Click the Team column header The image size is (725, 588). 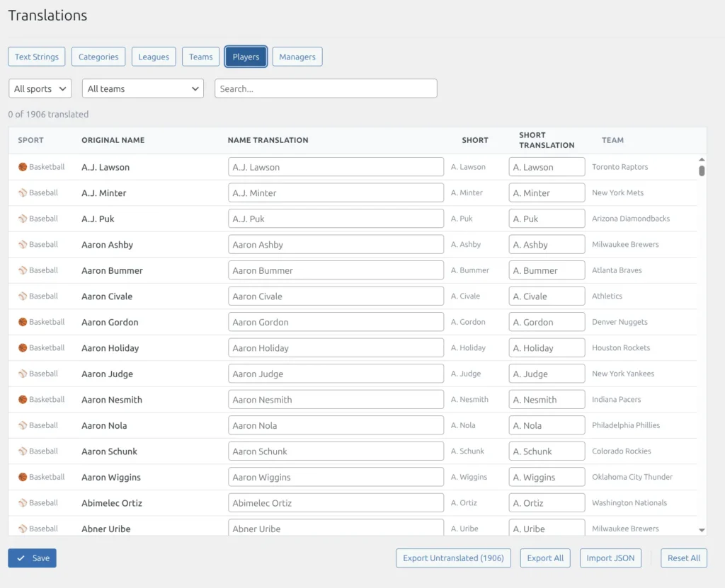pos(612,140)
